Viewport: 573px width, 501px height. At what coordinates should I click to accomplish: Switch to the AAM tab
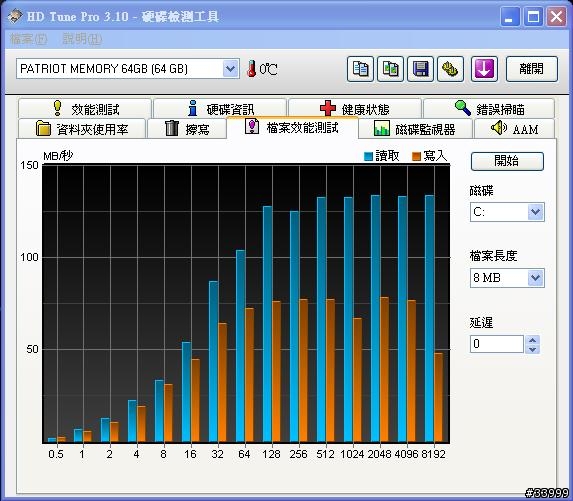tap(515, 129)
